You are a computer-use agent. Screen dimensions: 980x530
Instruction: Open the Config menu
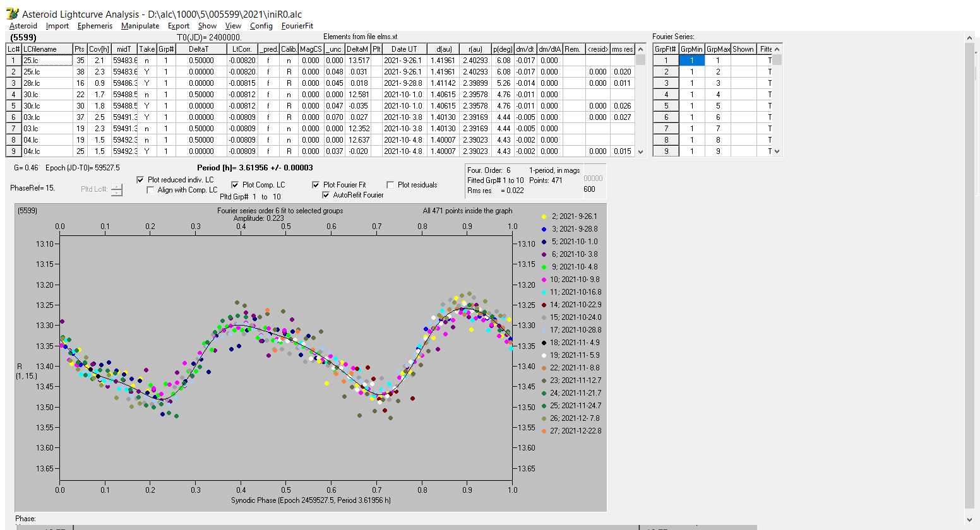[261, 26]
